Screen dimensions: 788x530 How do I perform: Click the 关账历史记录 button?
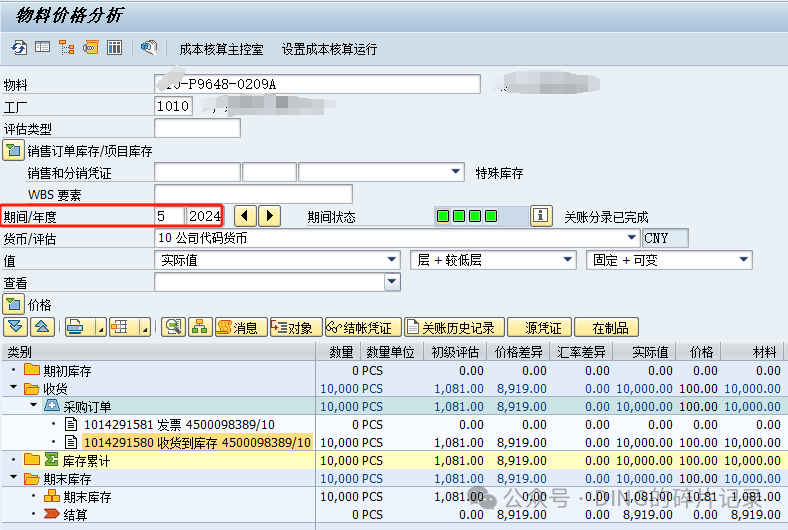[454, 328]
